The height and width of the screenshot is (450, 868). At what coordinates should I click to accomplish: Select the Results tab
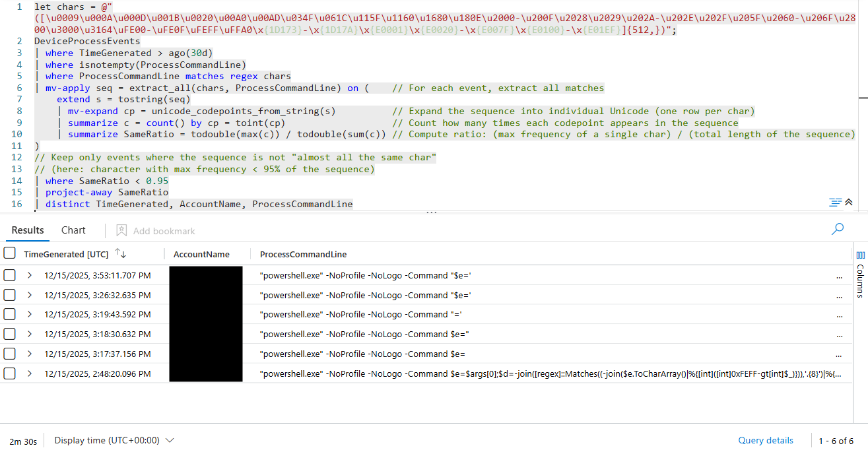point(28,230)
